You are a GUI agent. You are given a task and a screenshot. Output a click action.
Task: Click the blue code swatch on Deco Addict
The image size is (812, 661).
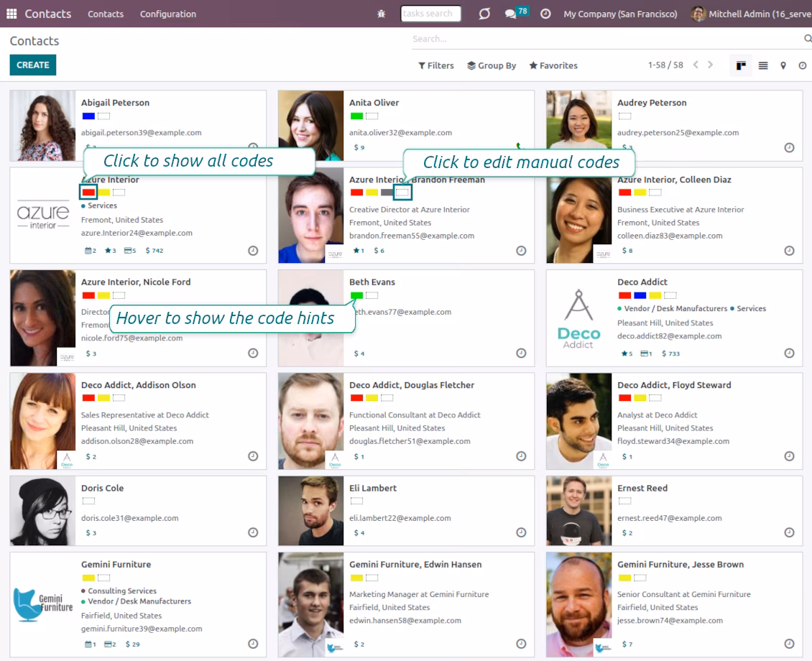[640, 295]
